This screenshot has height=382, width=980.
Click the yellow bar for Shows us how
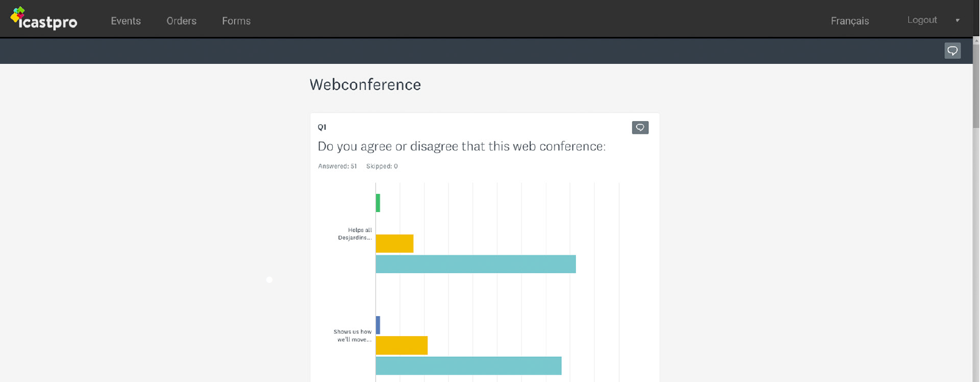click(x=401, y=345)
